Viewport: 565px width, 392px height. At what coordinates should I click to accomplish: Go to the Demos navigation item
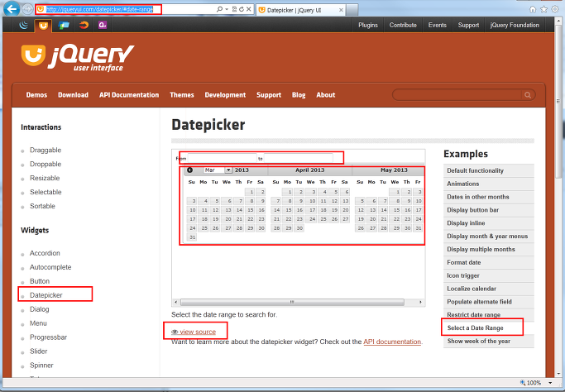click(36, 95)
